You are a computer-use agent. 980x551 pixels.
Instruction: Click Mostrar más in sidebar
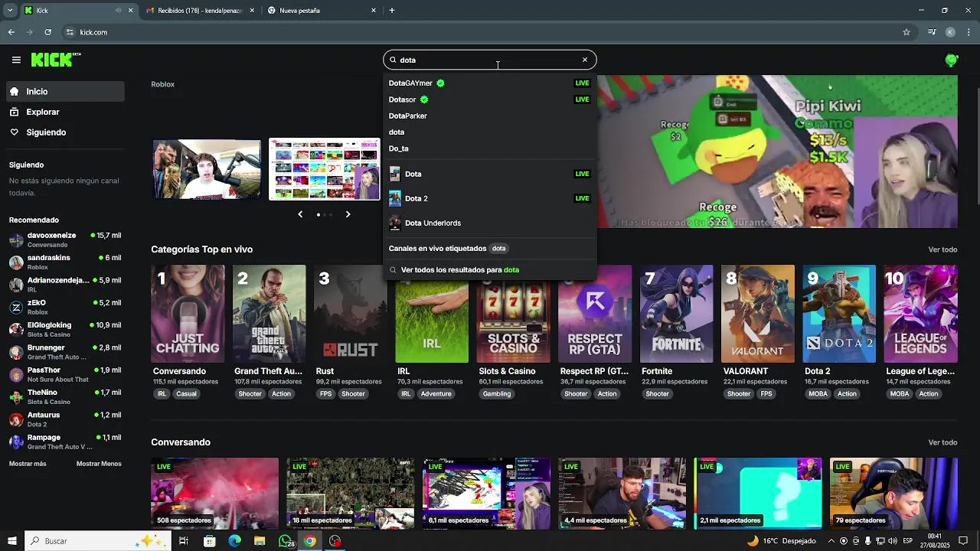pos(28,464)
